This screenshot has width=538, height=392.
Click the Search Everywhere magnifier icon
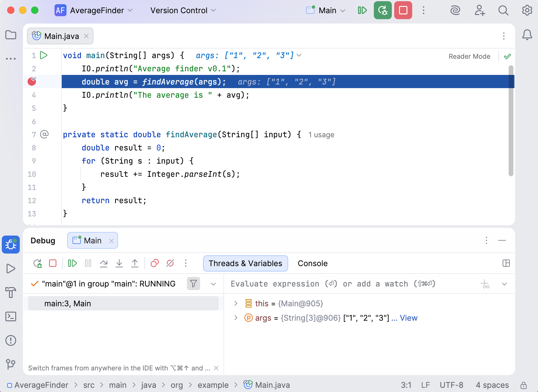pyautogui.click(x=503, y=10)
